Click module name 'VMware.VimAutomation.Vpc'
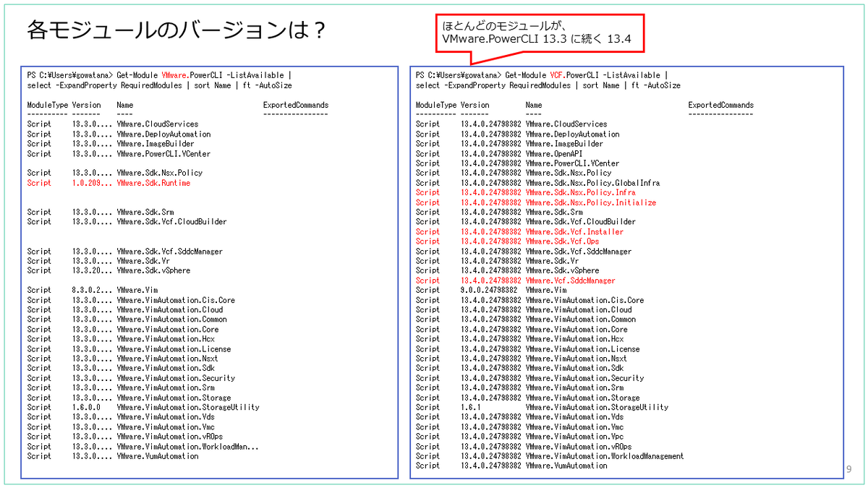 pos(574,437)
